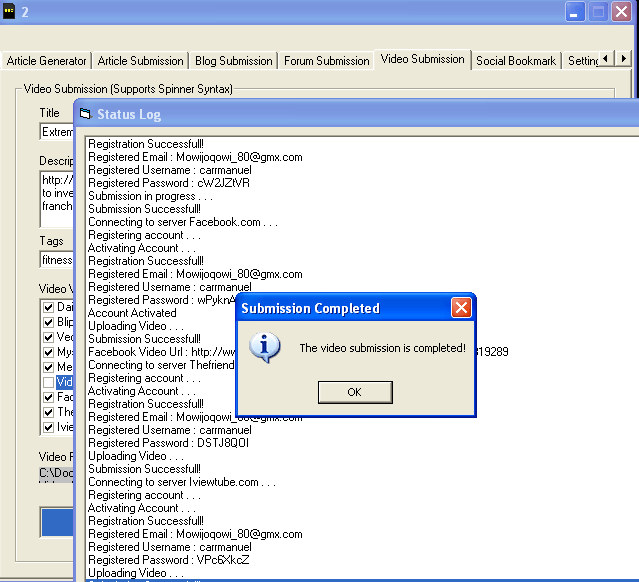The height and width of the screenshot is (582, 639).
Task: Open the Forum Submission tab
Action: (x=326, y=61)
